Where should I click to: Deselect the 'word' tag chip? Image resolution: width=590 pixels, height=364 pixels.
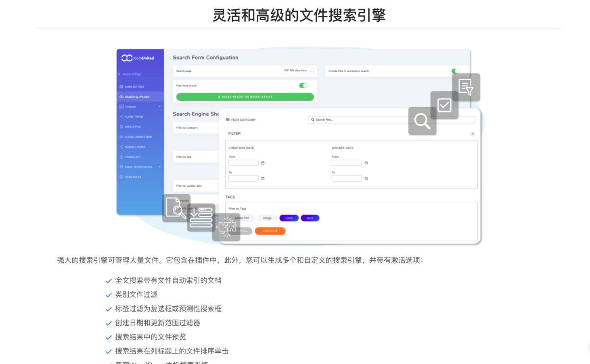tap(310, 218)
